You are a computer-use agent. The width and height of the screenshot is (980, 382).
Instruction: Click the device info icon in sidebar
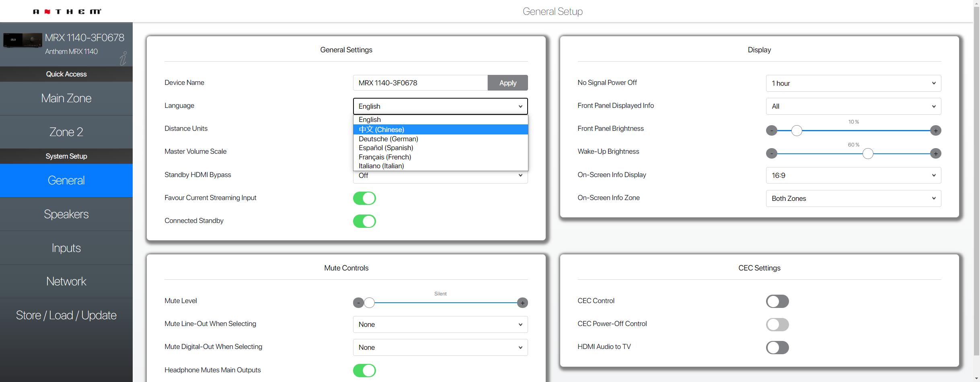123,59
